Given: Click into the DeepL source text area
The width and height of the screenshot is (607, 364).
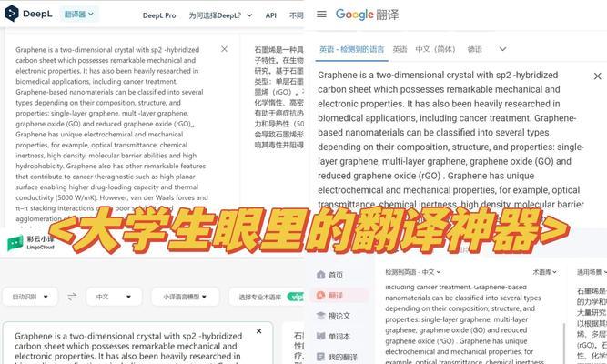Looking at the screenshot, I should coord(110,134).
